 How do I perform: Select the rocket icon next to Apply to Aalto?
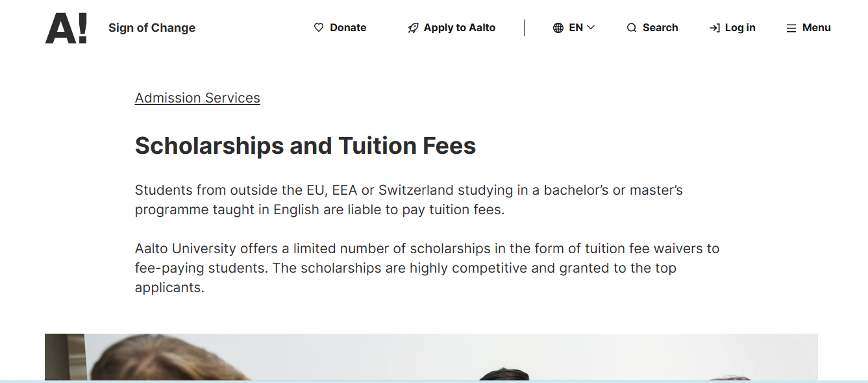click(412, 27)
